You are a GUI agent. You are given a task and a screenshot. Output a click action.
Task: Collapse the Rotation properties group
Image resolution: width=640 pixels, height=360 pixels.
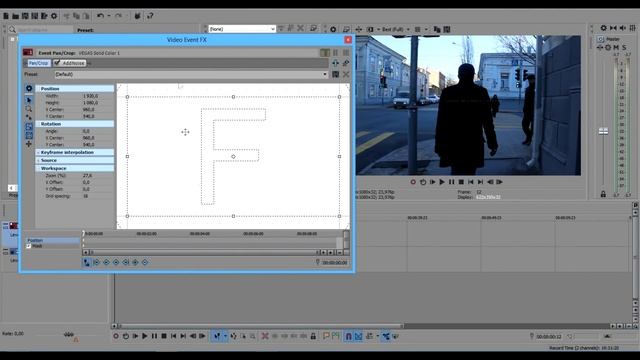point(39,124)
